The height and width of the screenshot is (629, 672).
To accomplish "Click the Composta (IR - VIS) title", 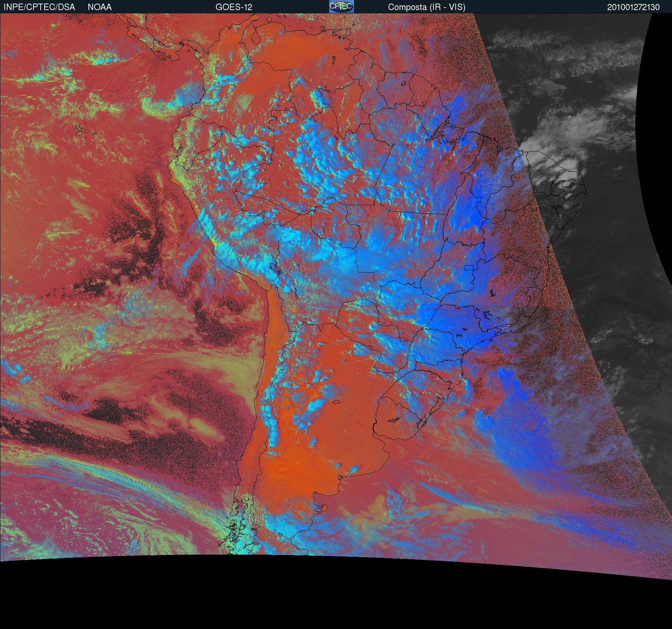I will [x=427, y=7].
